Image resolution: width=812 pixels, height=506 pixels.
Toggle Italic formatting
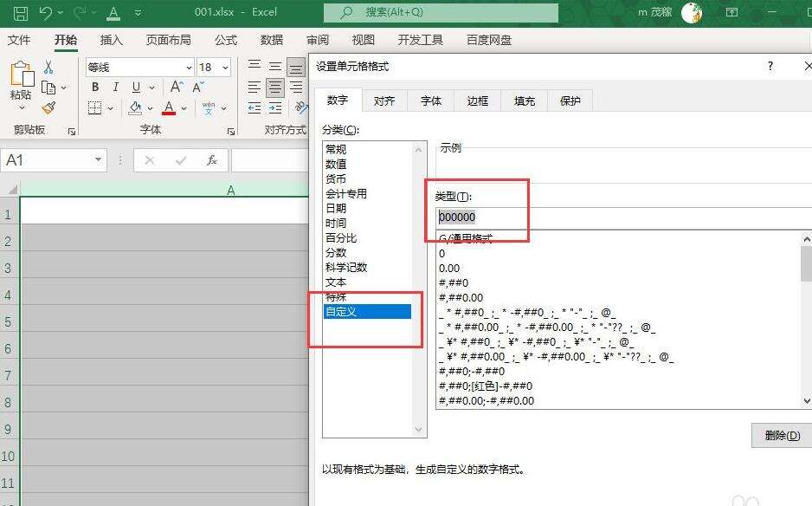click(x=115, y=88)
